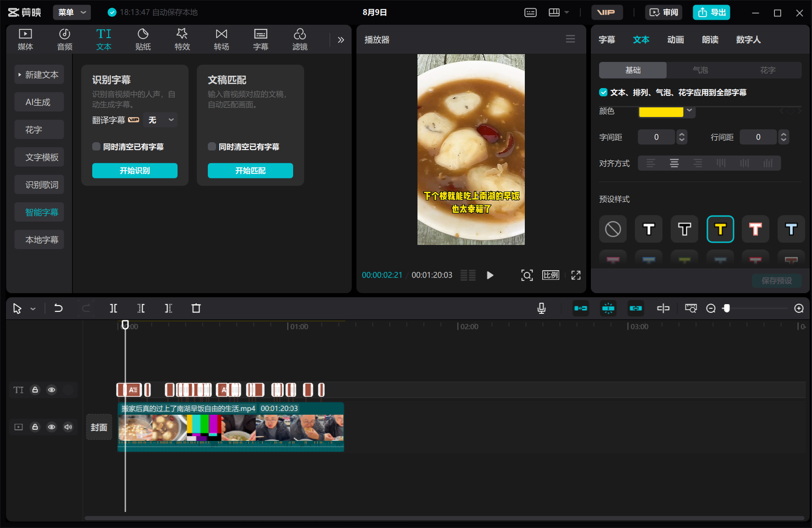The width and height of the screenshot is (812, 528).
Task: Open the layout switcher dropdown
Action: point(559,12)
